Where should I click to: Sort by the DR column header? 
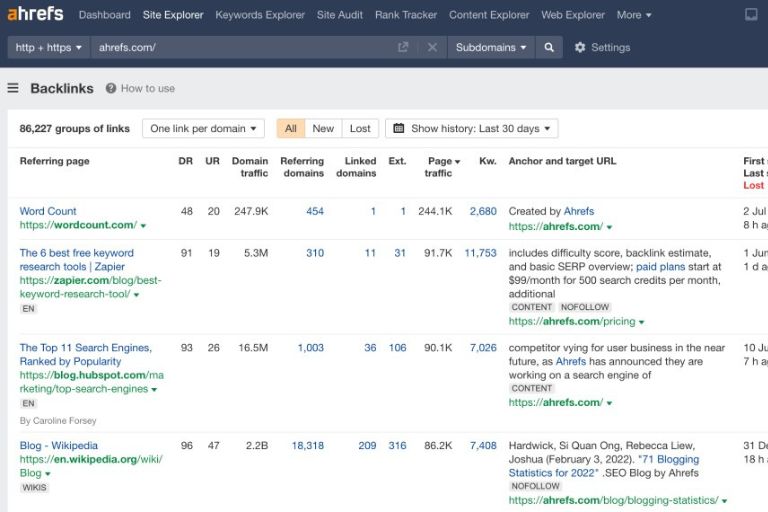(x=186, y=161)
